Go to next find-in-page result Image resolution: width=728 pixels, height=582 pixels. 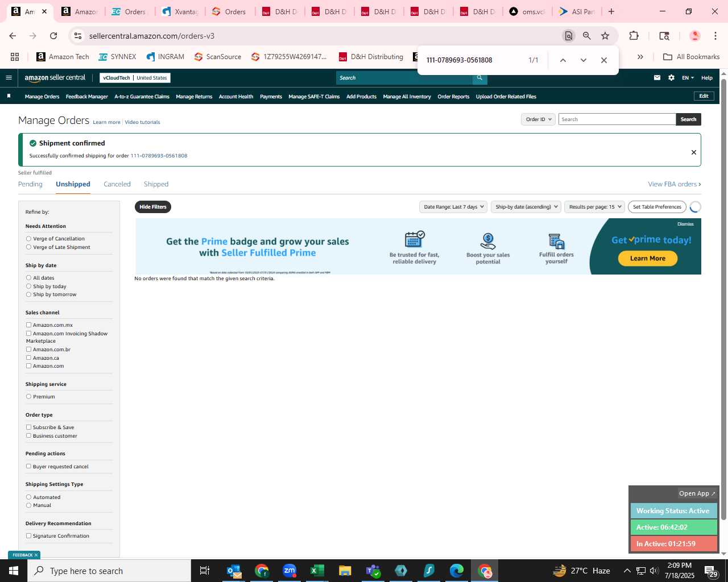coord(583,60)
